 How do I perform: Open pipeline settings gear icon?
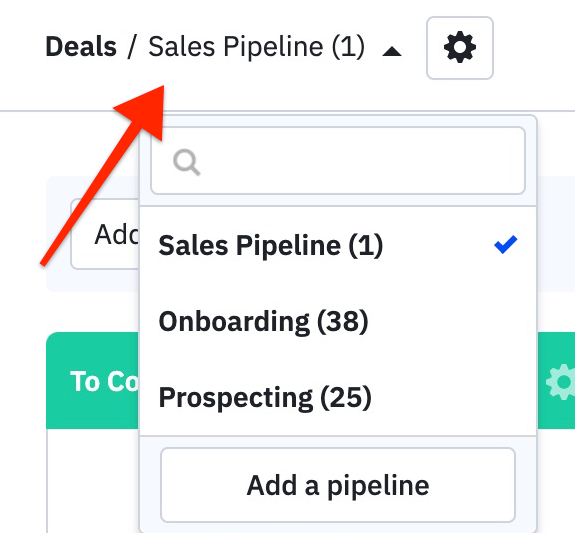coord(459,48)
